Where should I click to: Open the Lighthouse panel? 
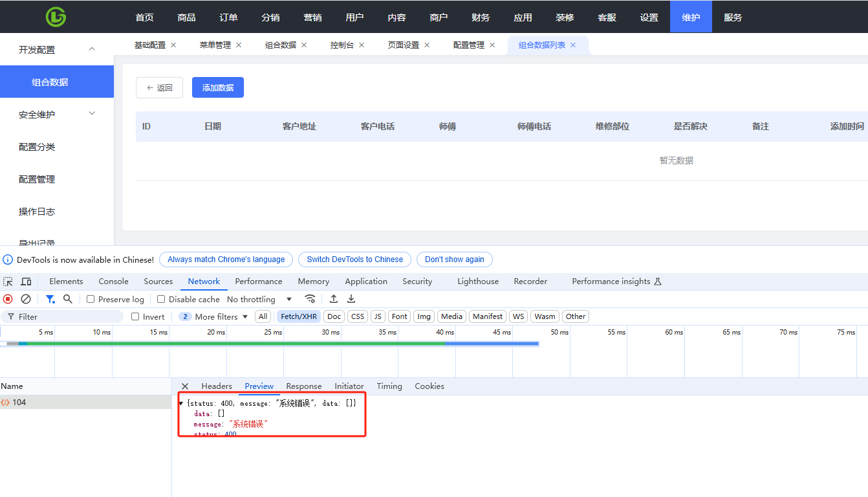tap(478, 282)
